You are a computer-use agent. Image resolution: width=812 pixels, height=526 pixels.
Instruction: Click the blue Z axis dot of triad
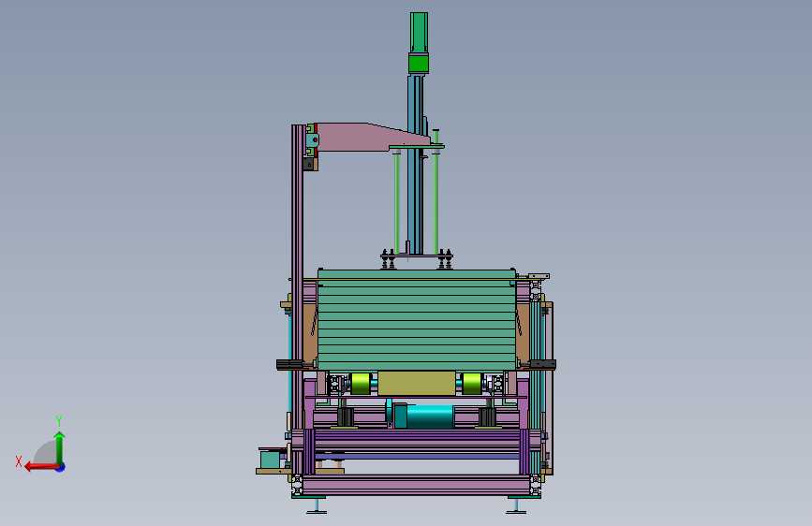[61, 467]
